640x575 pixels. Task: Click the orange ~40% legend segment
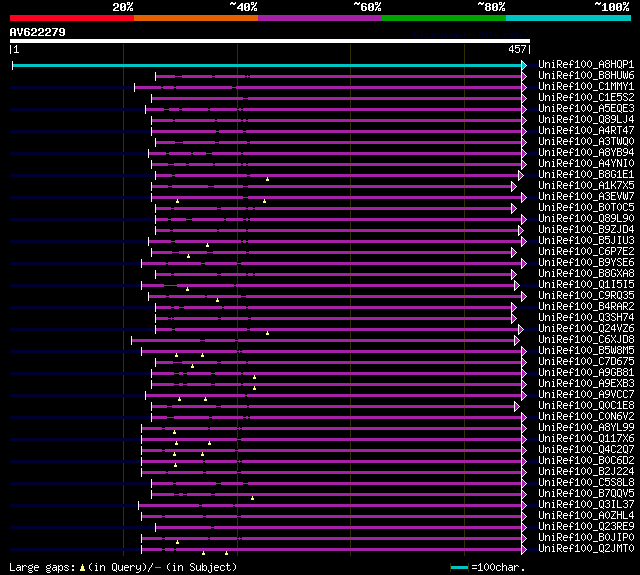click(x=196, y=18)
